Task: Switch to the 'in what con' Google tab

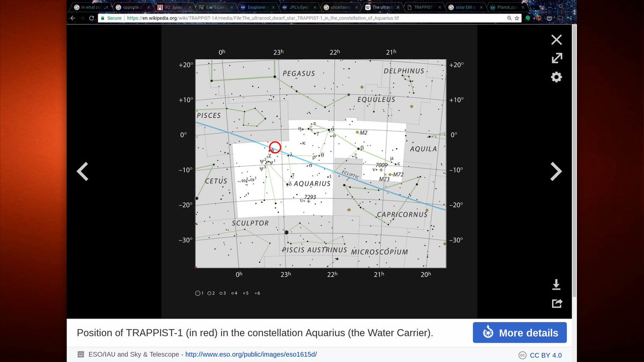Action: pos(90,8)
